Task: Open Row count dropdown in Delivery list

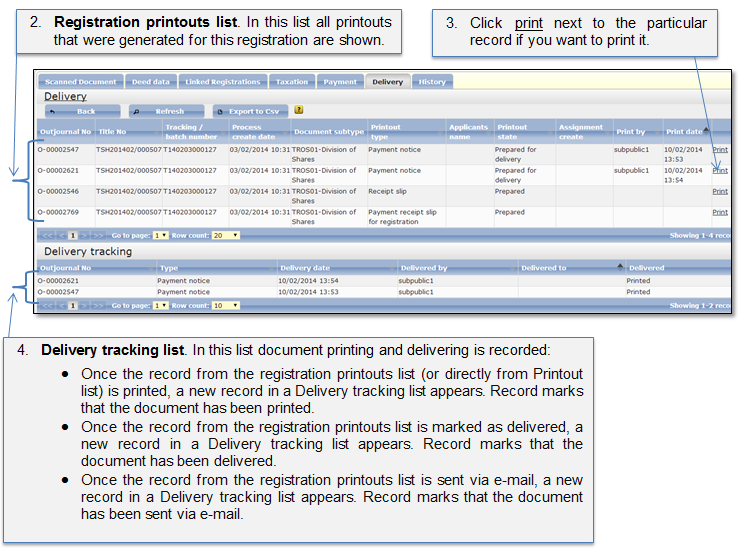Action: [227, 235]
